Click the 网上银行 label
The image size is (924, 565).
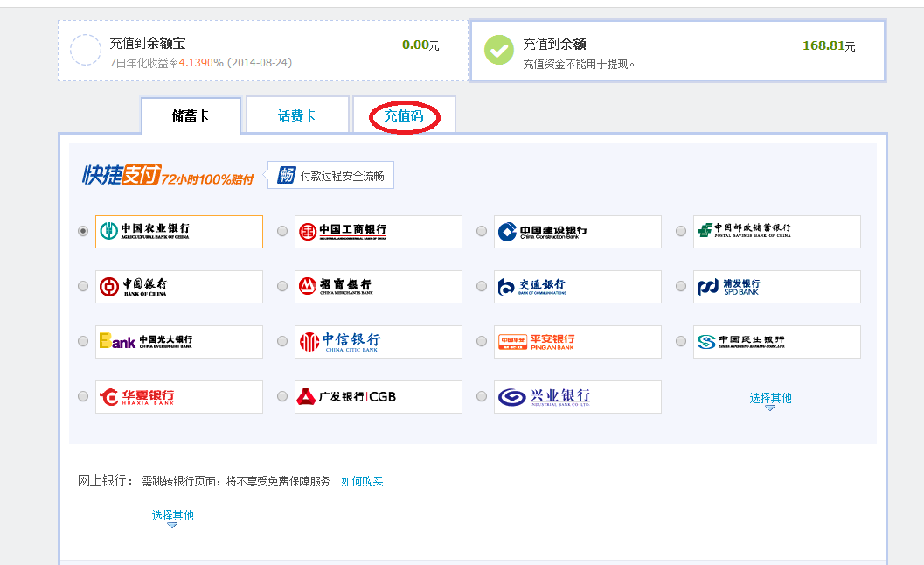click(x=105, y=481)
